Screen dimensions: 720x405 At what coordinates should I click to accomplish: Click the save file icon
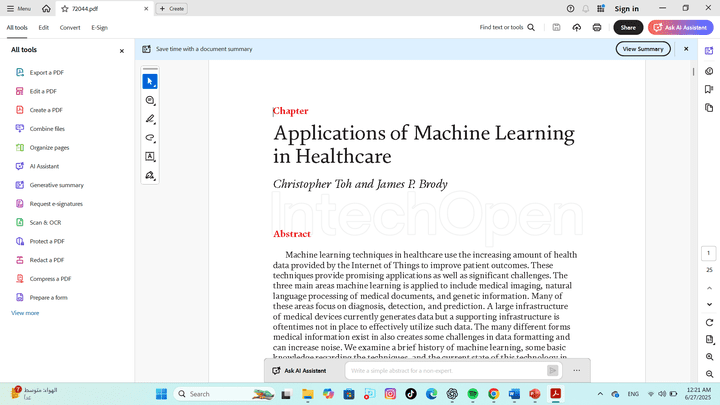tap(556, 28)
